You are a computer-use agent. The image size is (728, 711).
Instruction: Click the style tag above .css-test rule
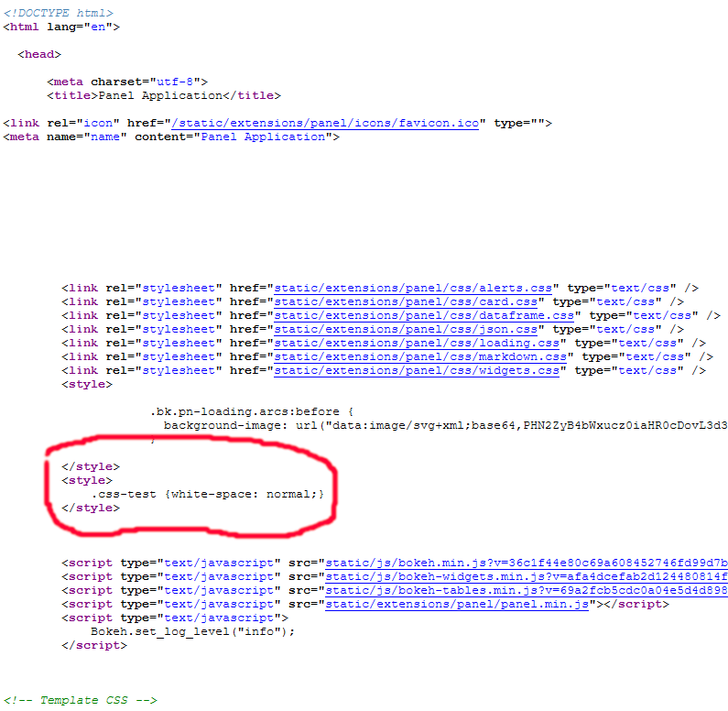(87, 481)
